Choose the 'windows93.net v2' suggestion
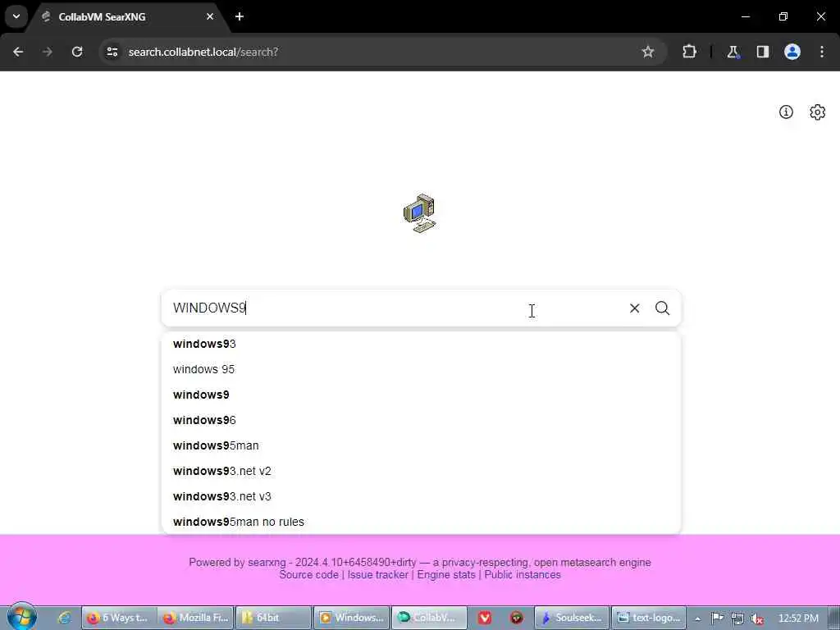 click(421, 471)
